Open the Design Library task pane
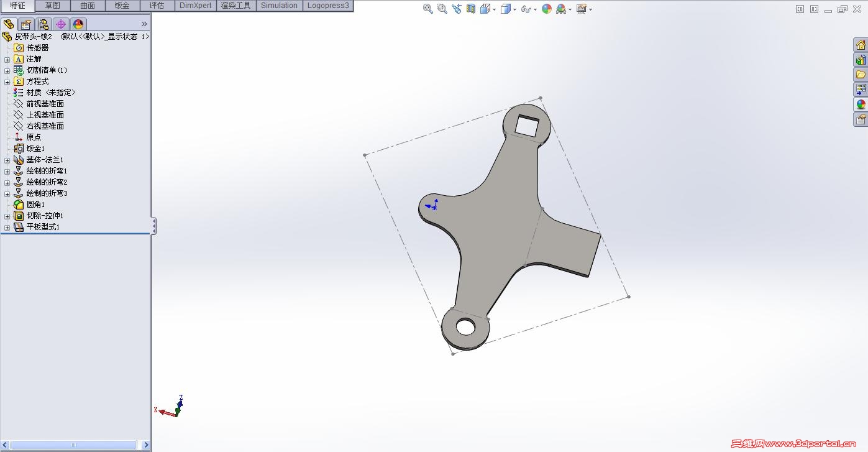This screenshot has height=452, width=868. (x=861, y=60)
